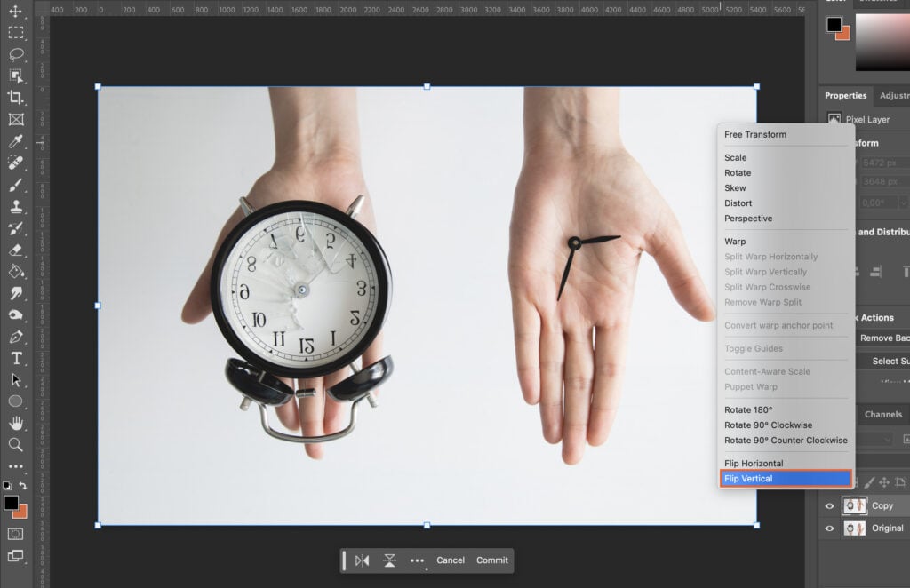Screen dimensions: 910x588
Task: Switch to the Channels tab
Action: pos(882,414)
